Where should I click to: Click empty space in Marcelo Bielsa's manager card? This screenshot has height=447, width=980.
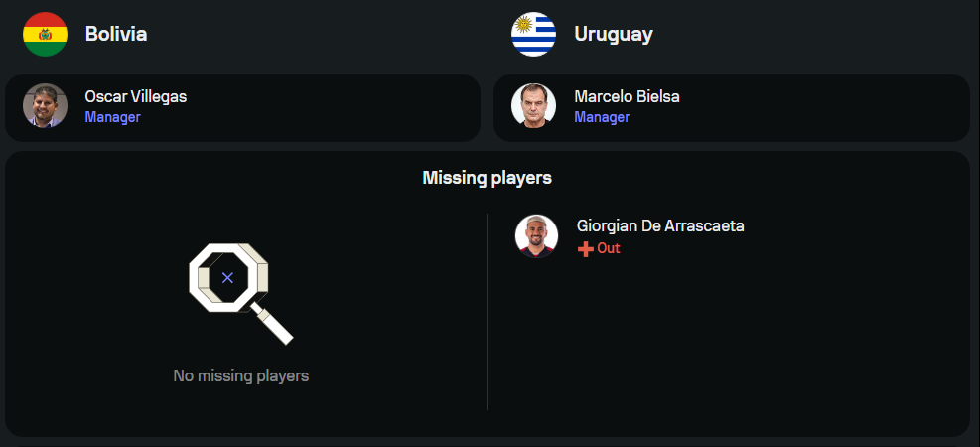pyautogui.click(x=824, y=107)
